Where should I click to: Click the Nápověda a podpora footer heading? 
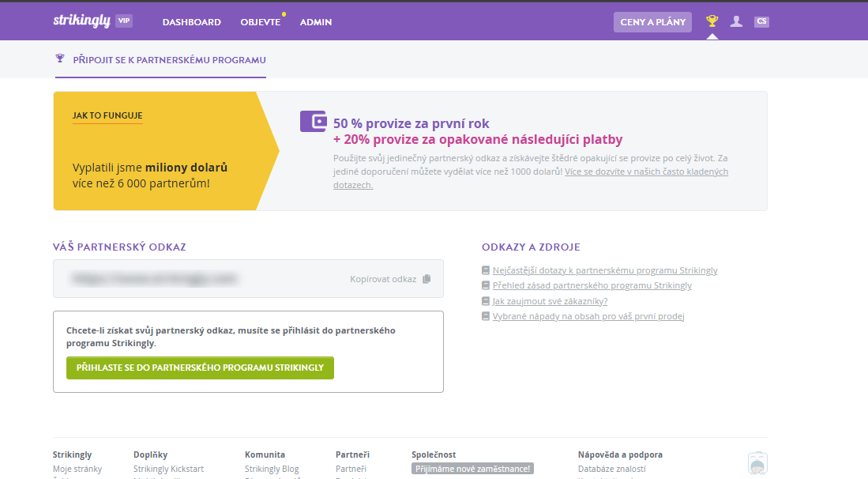point(620,454)
